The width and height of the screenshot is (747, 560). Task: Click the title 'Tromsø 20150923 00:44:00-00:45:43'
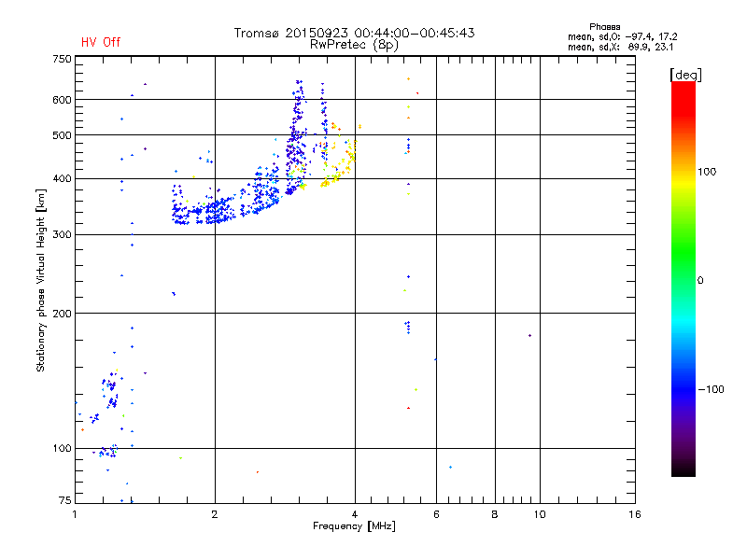tap(354, 33)
